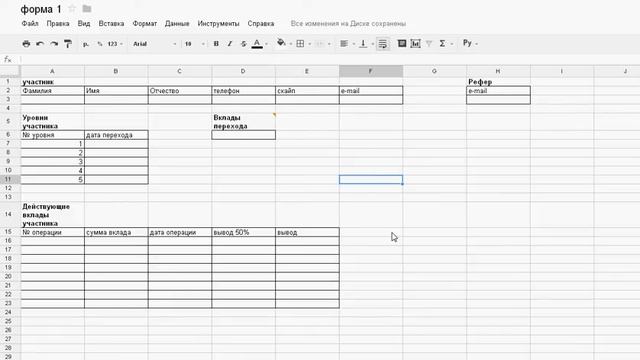The width and height of the screenshot is (640, 360).
Task: Open the Справка menu
Action: [260, 24]
